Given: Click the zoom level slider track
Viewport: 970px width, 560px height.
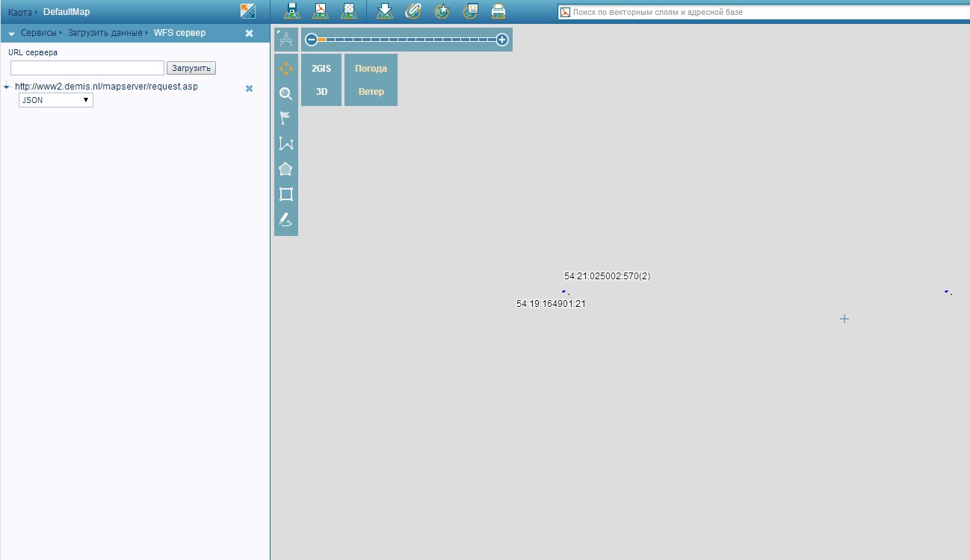Looking at the screenshot, I should (x=407, y=40).
